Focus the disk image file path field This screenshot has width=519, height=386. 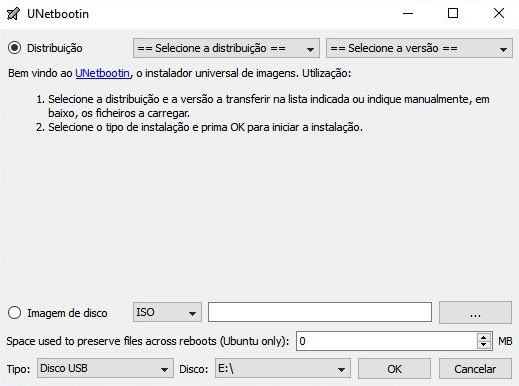pos(320,312)
